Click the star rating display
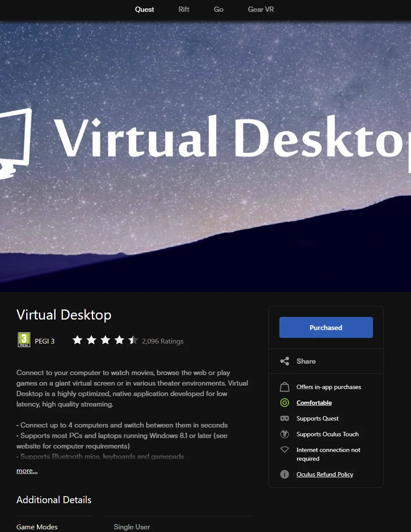The image size is (411, 532). pos(105,340)
